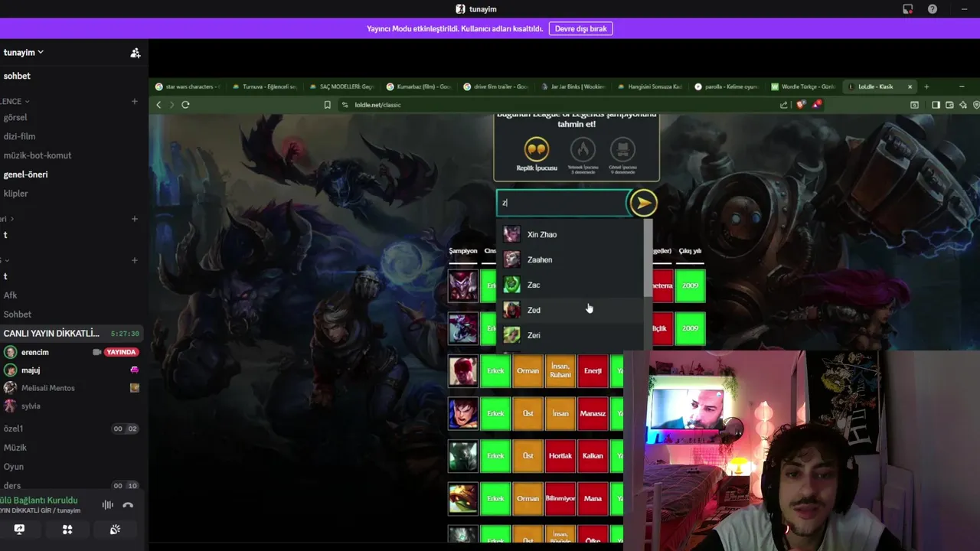The width and height of the screenshot is (980, 551).
Task: Click the Yetenek İpucusu flame hint icon
Action: point(583,149)
